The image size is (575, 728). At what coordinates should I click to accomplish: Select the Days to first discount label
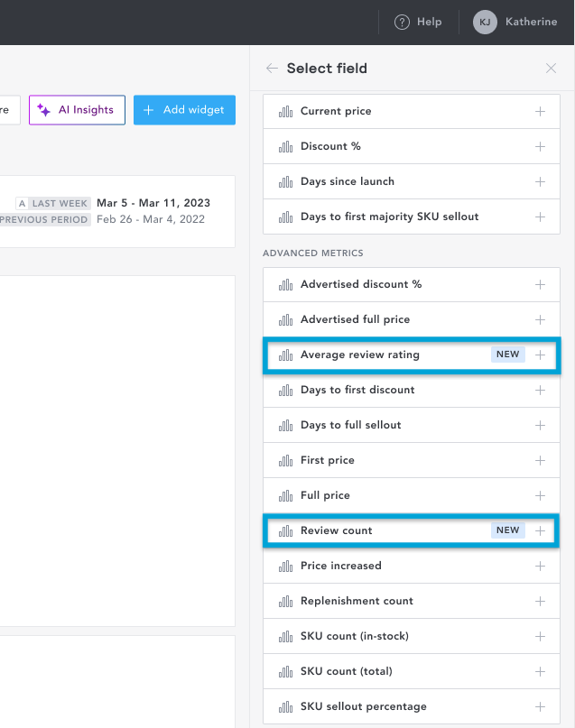(357, 390)
